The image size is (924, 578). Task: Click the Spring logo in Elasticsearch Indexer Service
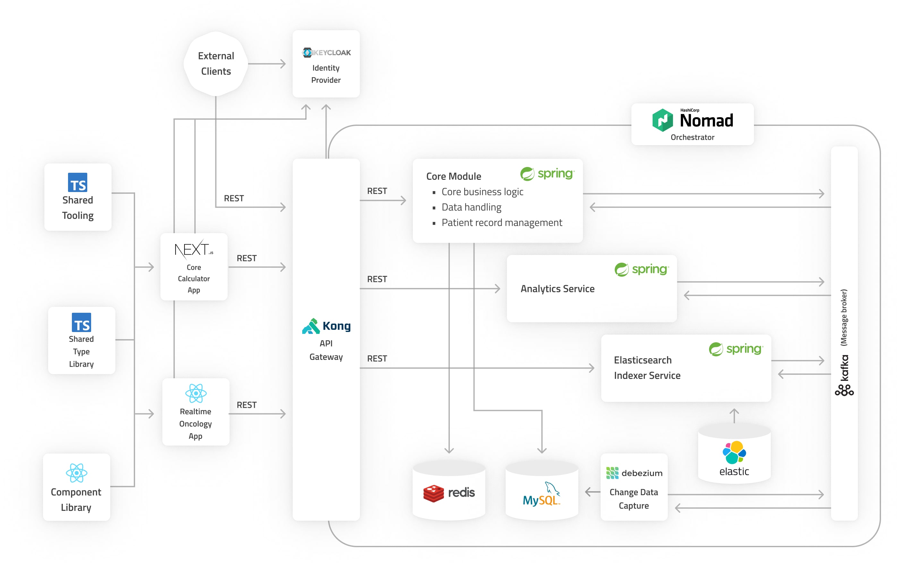[736, 349]
